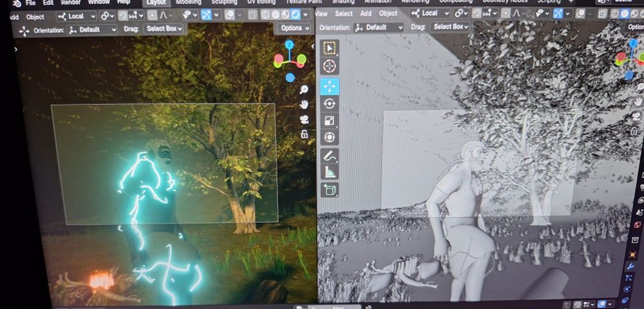Open gizmo options dropdown arrow in left viewport
Viewport: 644px width, 309px height.
(x=217, y=15)
